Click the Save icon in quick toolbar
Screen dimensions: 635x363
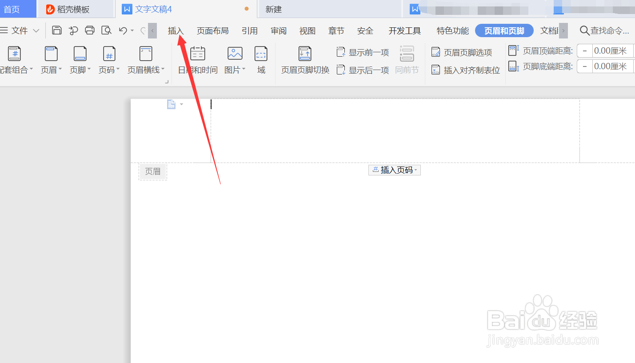pos(57,30)
